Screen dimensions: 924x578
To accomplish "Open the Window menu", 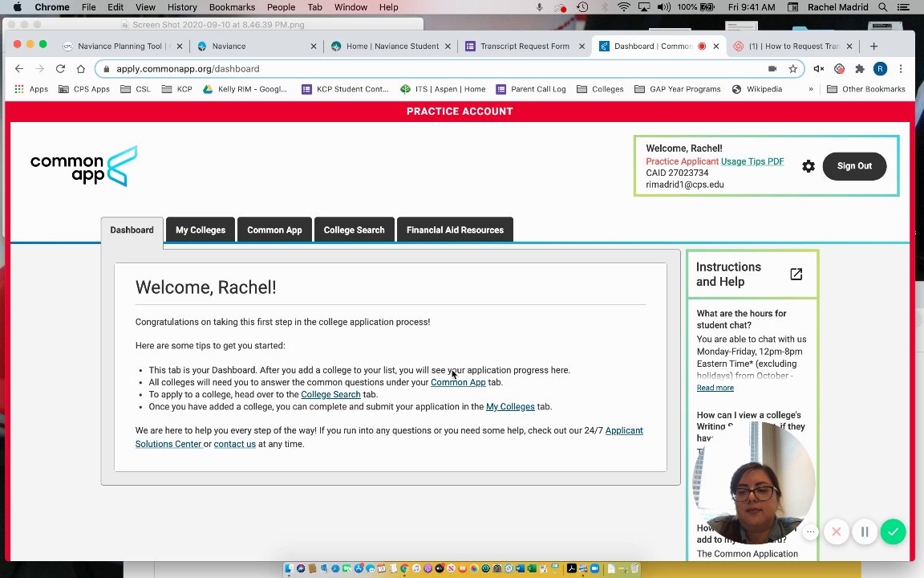I will (351, 7).
